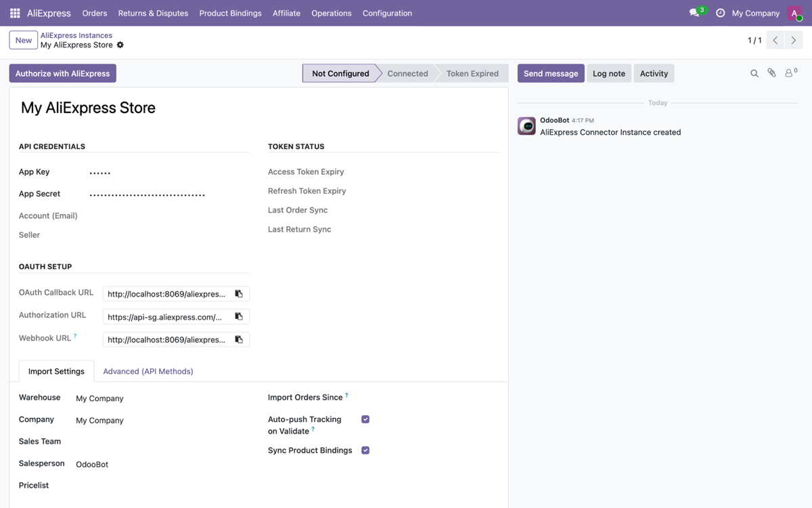Click the Send message button
The width and height of the screenshot is (812, 508).
(x=551, y=73)
